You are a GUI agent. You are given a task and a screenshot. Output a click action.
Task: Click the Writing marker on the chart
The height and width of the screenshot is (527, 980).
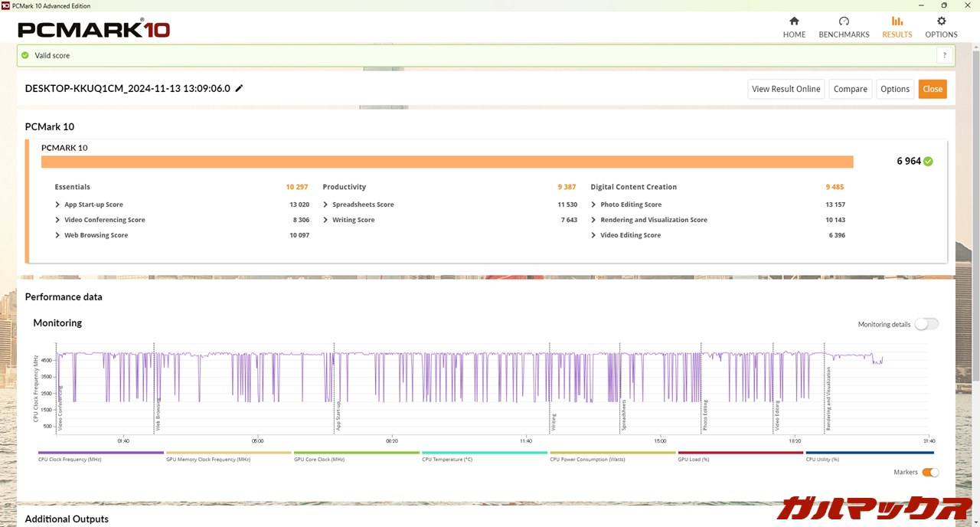click(553, 422)
